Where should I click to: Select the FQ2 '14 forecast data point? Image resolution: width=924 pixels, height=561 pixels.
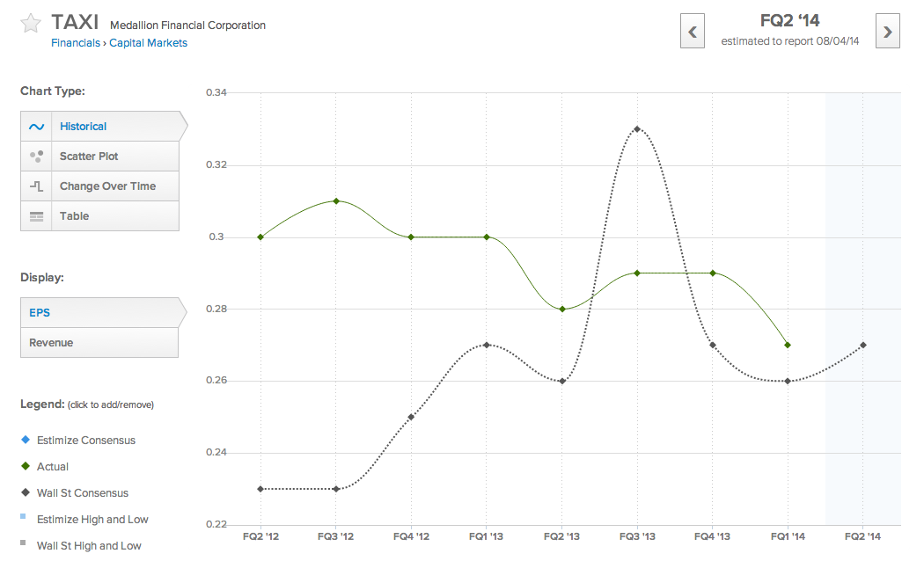862,345
